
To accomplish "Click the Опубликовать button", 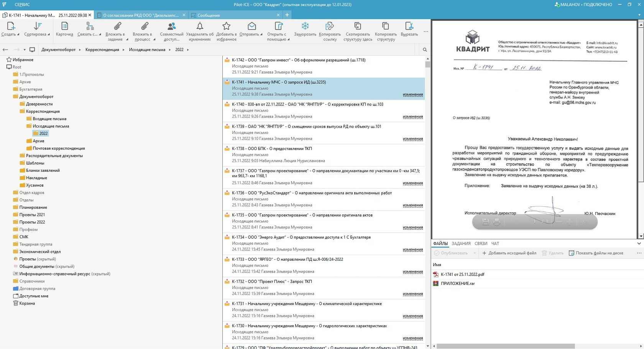I will [451, 253].
